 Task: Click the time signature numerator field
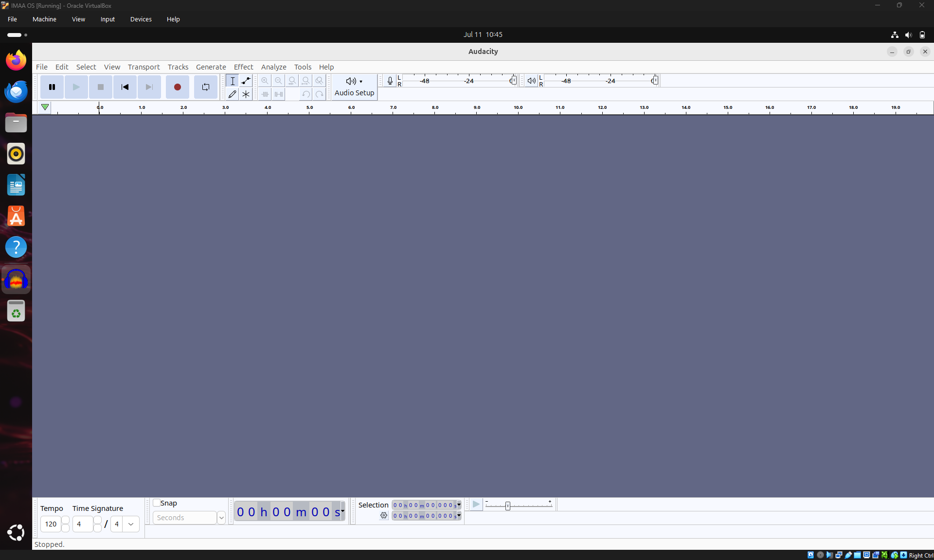click(x=83, y=524)
